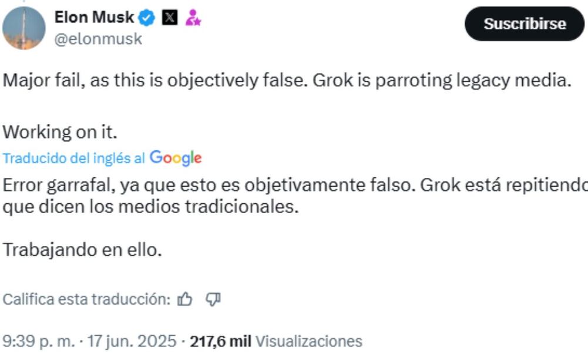The height and width of the screenshot is (364, 588).
Task: Click the @elonmusk handle
Action: (98, 40)
